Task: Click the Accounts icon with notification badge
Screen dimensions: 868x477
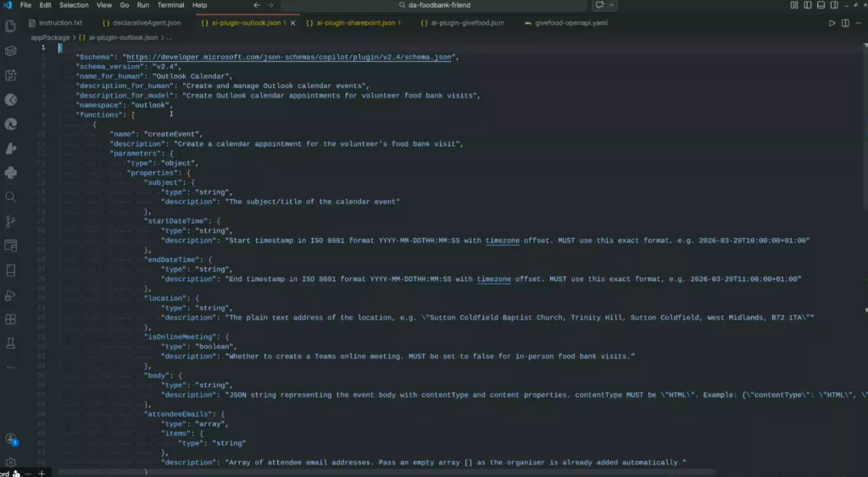Action: pos(11,439)
